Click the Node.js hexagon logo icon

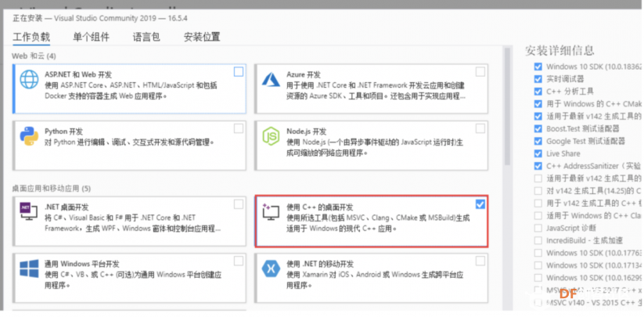(x=271, y=136)
